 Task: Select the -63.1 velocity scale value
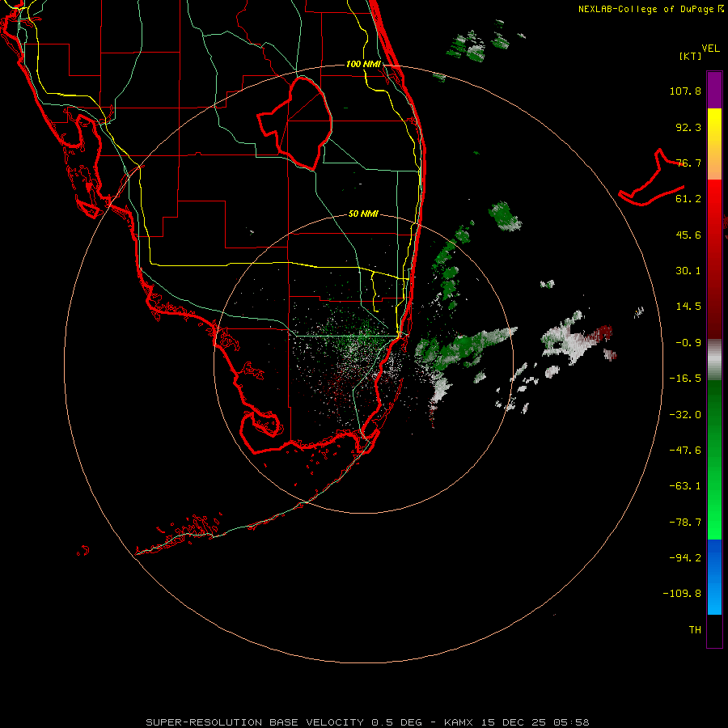[685, 486]
